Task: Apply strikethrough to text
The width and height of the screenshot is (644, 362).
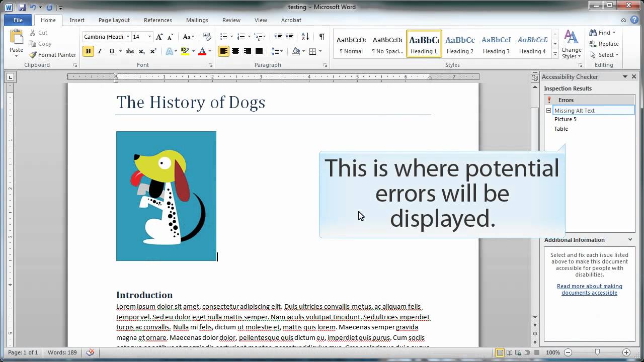Action: 129,51
